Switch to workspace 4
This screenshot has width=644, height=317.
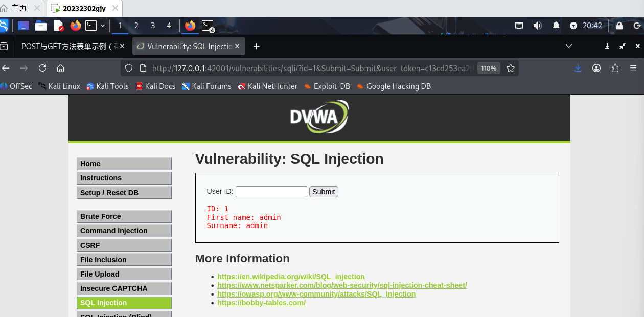point(169,26)
